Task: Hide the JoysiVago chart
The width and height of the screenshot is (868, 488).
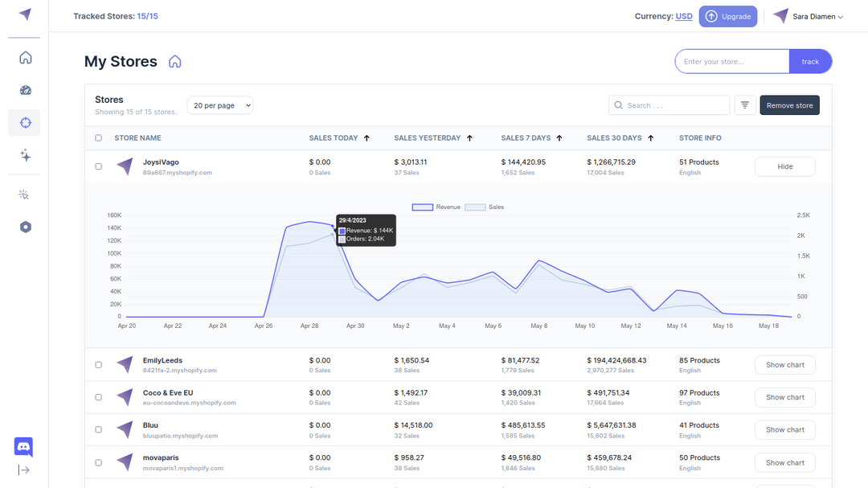Action: 784,166
